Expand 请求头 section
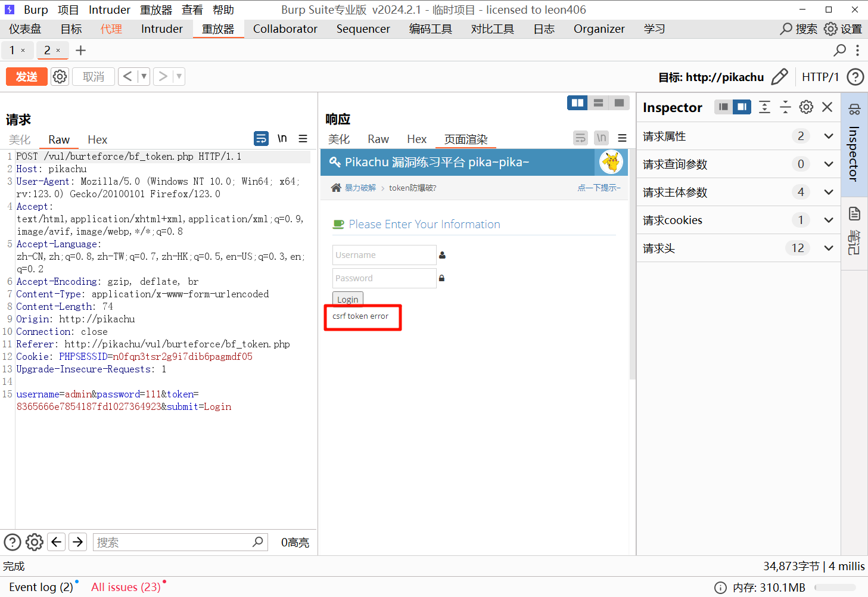 [738, 248]
